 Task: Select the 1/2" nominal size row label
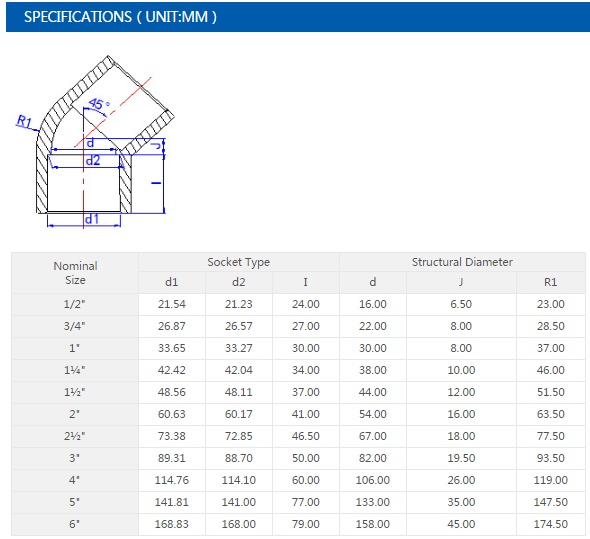[75, 304]
